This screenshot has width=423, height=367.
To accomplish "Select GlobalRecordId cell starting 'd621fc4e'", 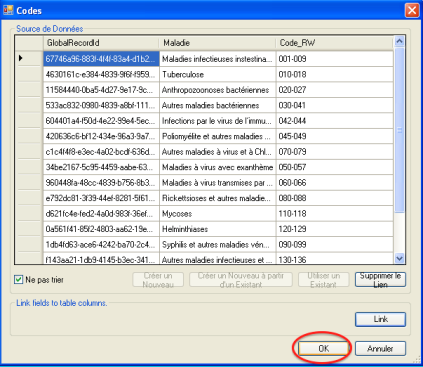I will [101, 214].
